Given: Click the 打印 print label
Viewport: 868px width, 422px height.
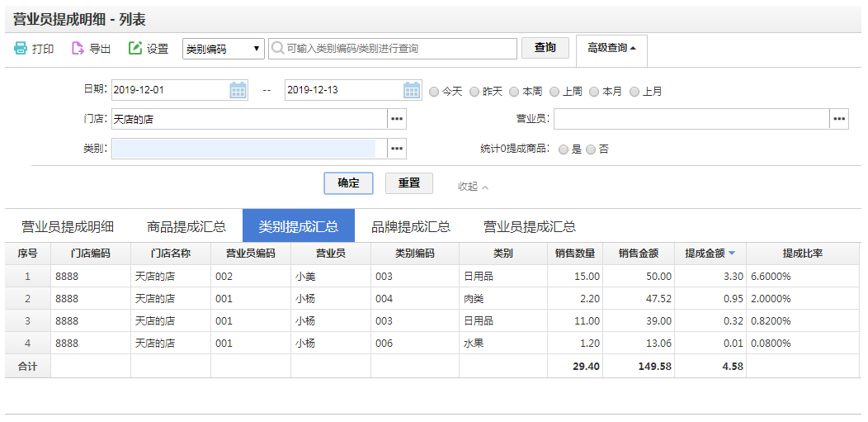Looking at the screenshot, I should click(x=43, y=49).
